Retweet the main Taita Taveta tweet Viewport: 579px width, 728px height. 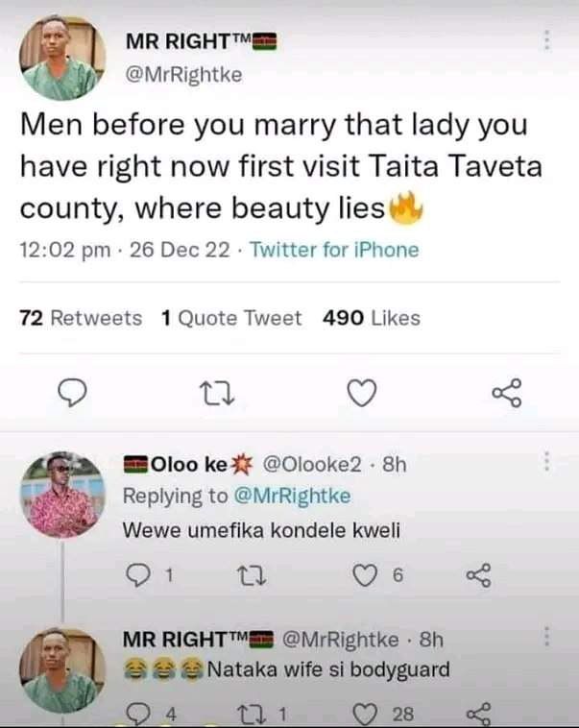pos(217,393)
